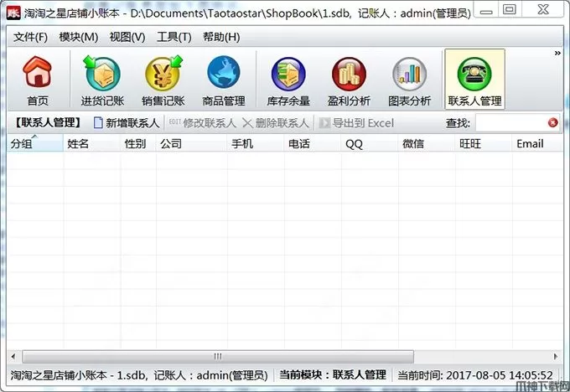Click status bar 当前模块:联系人管理 text
570x392 pixels.
tap(332, 374)
